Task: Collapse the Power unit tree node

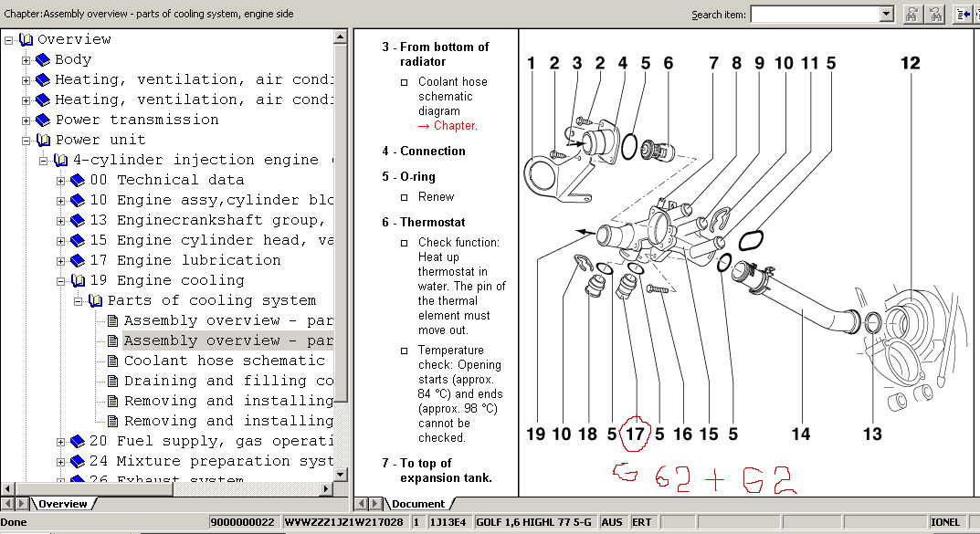Action: (26, 141)
